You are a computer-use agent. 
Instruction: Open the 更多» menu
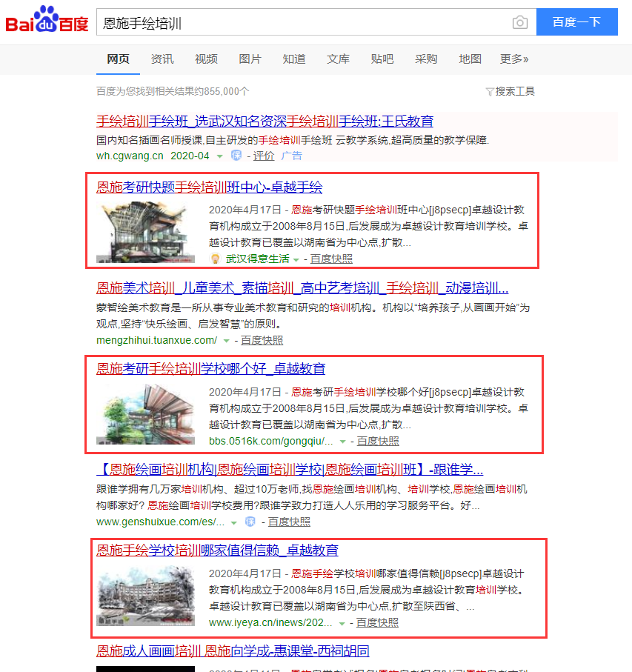pos(514,59)
